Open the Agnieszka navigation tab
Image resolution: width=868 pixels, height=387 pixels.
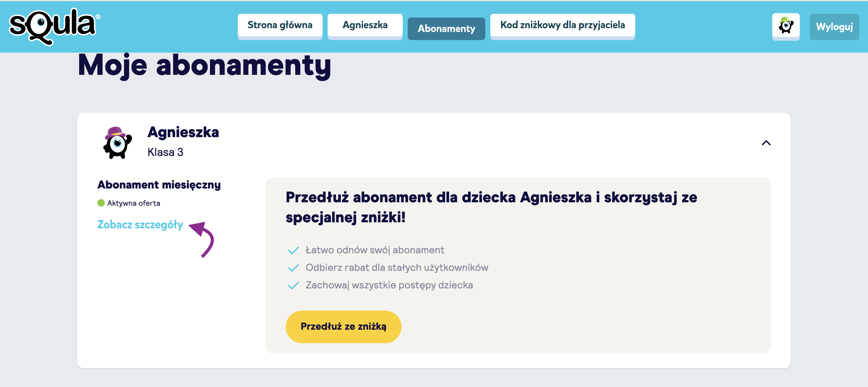pyautogui.click(x=365, y=25)
